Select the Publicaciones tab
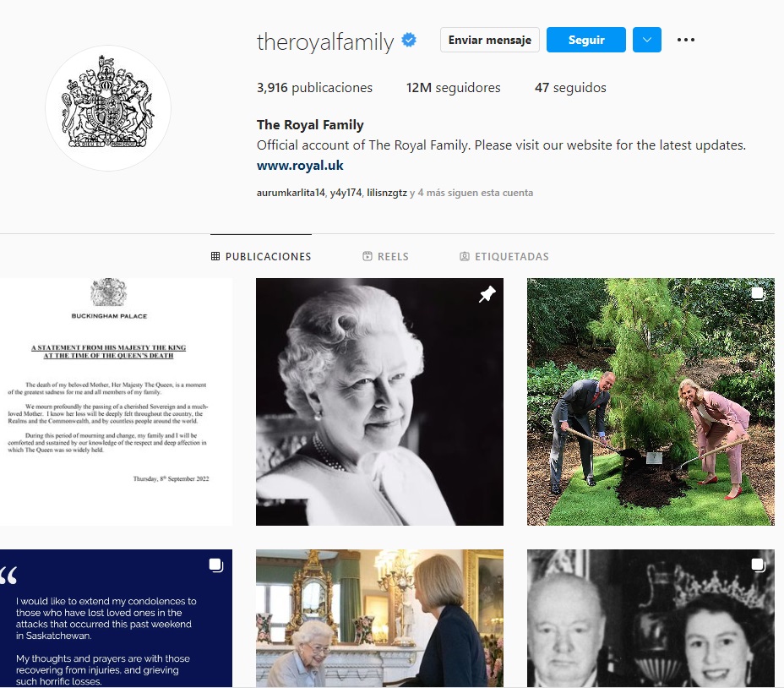This screenshot has width=784, height=688. [261, 256]
